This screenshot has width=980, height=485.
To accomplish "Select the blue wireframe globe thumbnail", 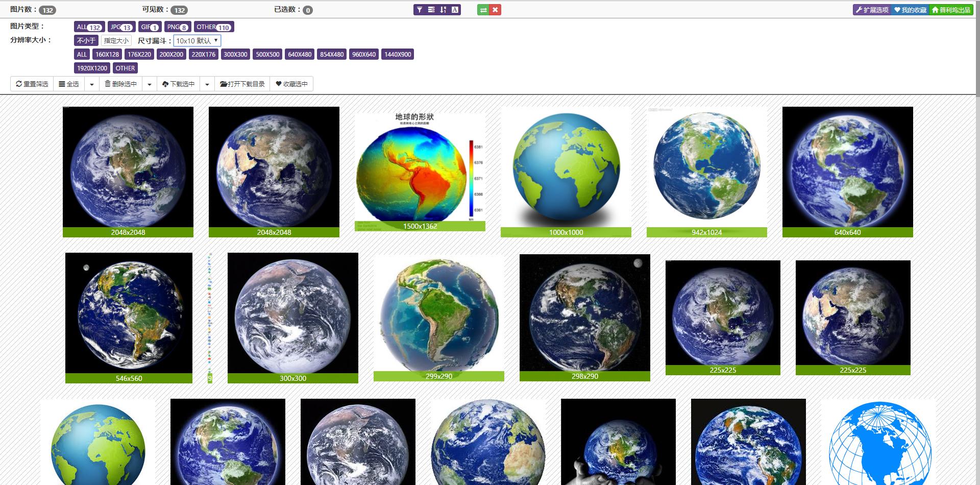I will coord(878,442).
